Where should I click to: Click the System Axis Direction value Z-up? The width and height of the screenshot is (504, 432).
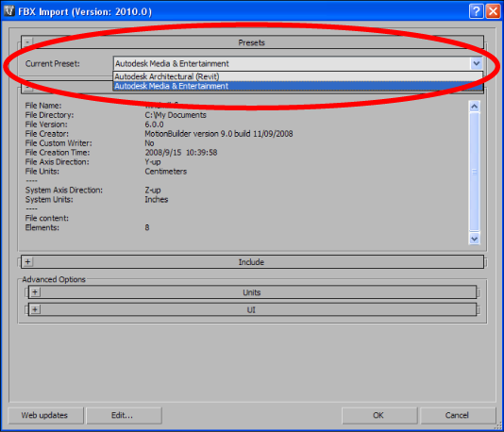153,190
